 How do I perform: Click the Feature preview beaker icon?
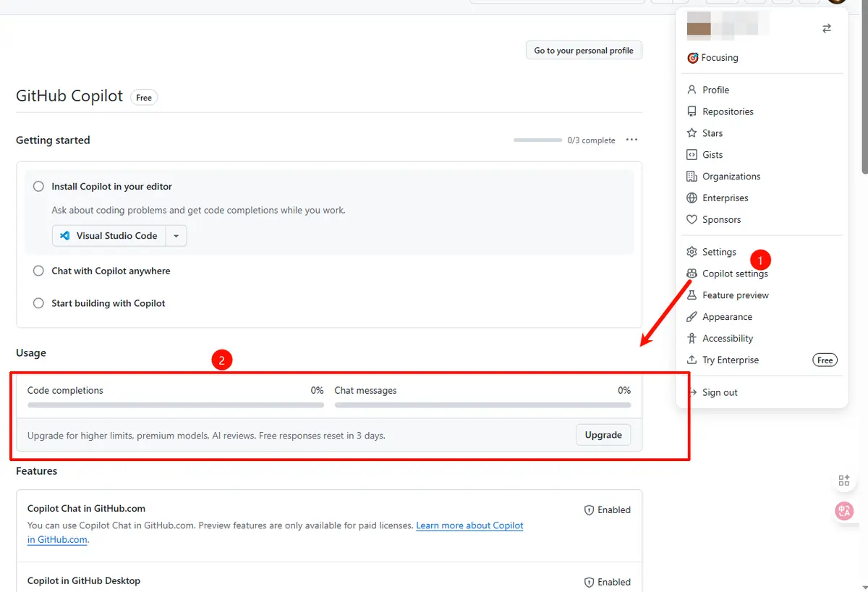point(692,295)
